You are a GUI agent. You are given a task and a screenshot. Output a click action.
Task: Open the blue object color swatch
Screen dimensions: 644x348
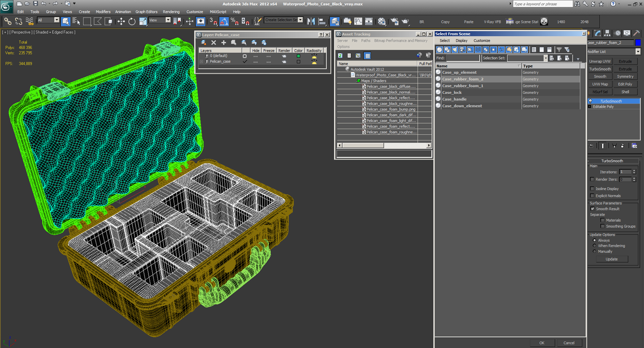(x=638, y=43)
